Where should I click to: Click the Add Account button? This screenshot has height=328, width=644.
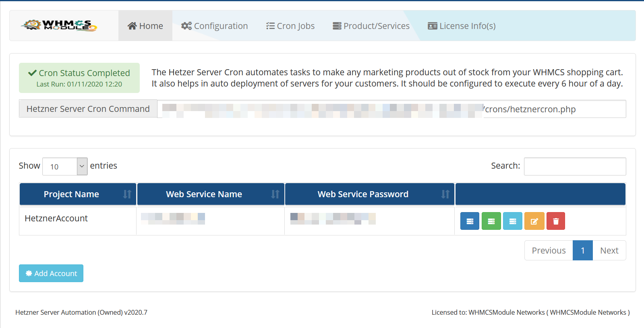pyautogui.click(x=51, y=273)
